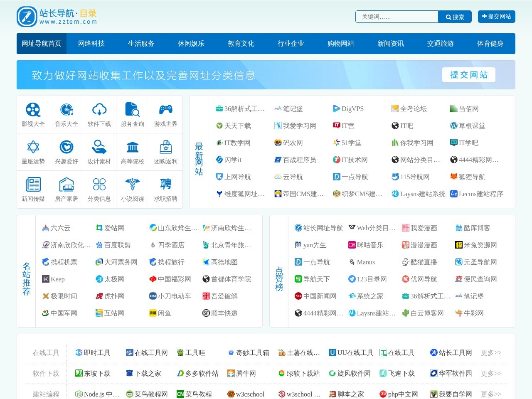Expand more software downloads via 更多>>
Screen dimensions: 532x399
491,373
